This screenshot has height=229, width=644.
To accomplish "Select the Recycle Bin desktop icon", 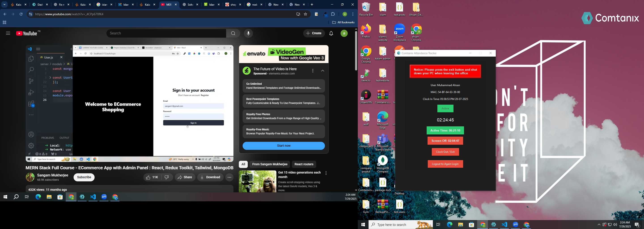I will (x=366, y=9).
